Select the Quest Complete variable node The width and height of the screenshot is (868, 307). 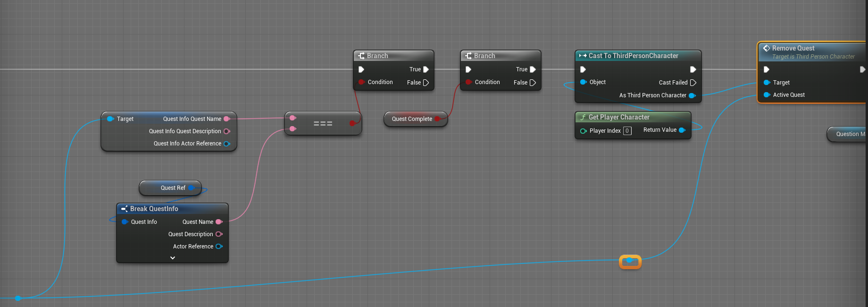click(415, 119)
